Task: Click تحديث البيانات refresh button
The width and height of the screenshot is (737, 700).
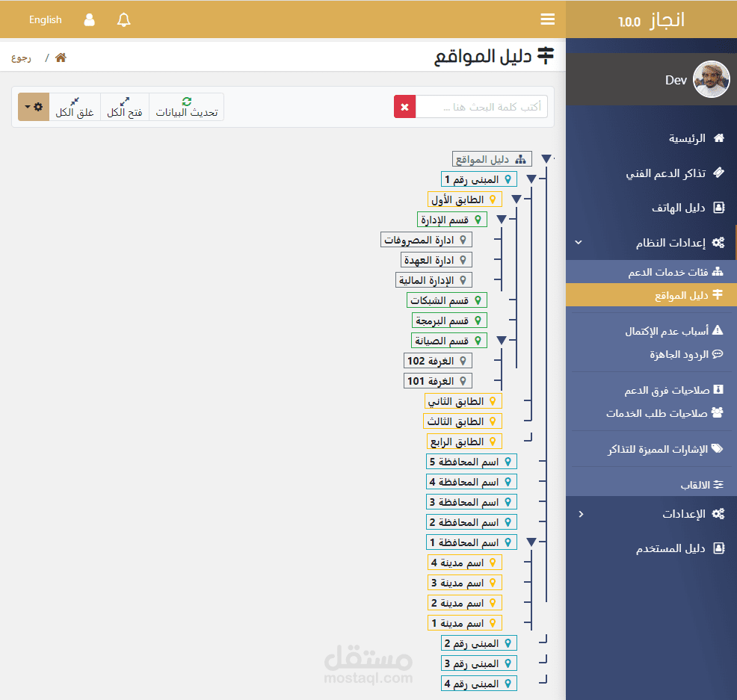Action: (x=186, y=107)
